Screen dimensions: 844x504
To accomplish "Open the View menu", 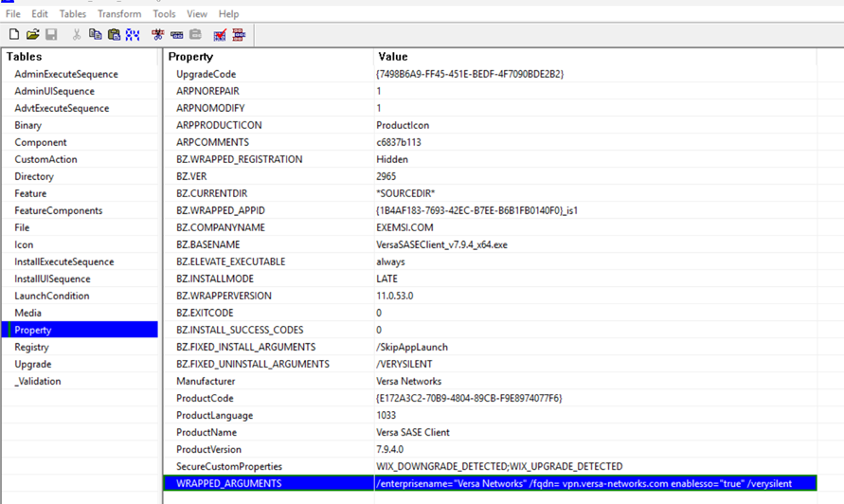I will (x=197, y=14).
